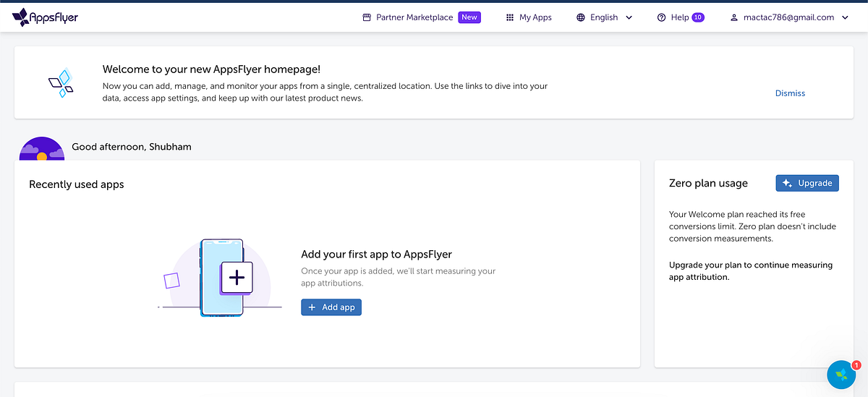Open My Apps
Viewport: 868px width, 397px height.
[535, 17]
